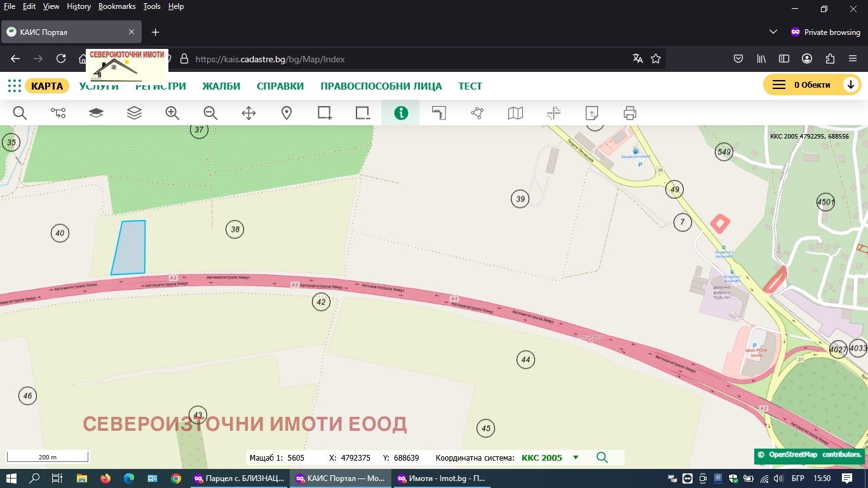
Task: Toggle the add-to-selection rectangle tool
Action: tap(325, 113)
